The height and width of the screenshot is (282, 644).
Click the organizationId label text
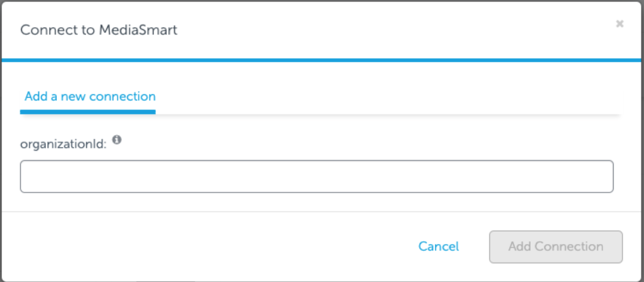point(63,144)
